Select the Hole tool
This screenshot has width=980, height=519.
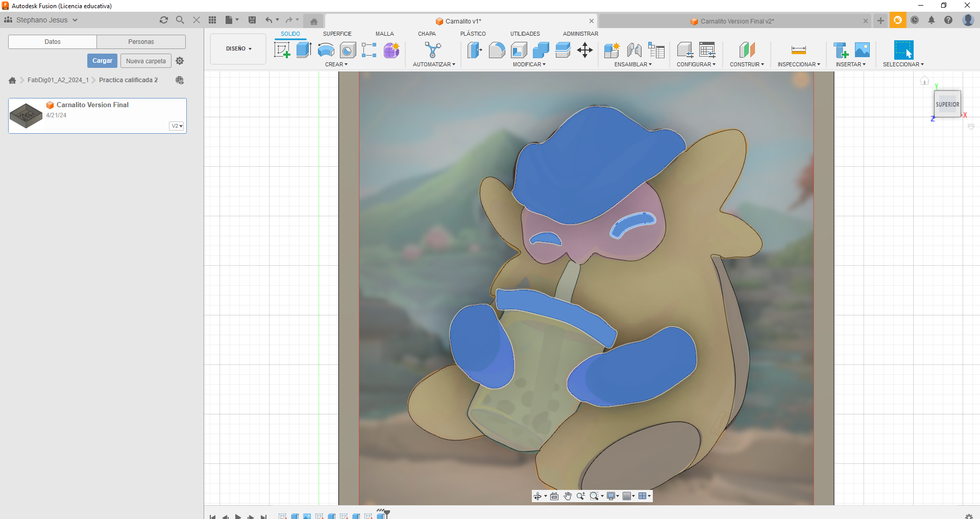348,50
